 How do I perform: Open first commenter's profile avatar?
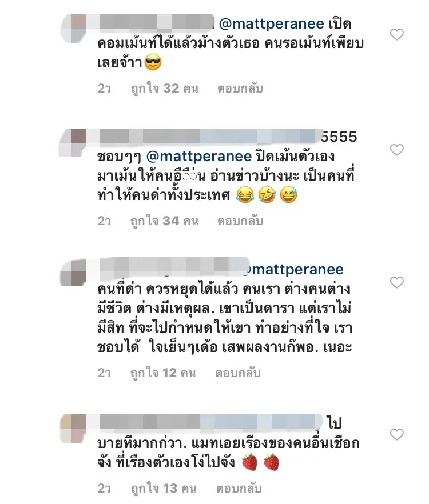point(73,29)
